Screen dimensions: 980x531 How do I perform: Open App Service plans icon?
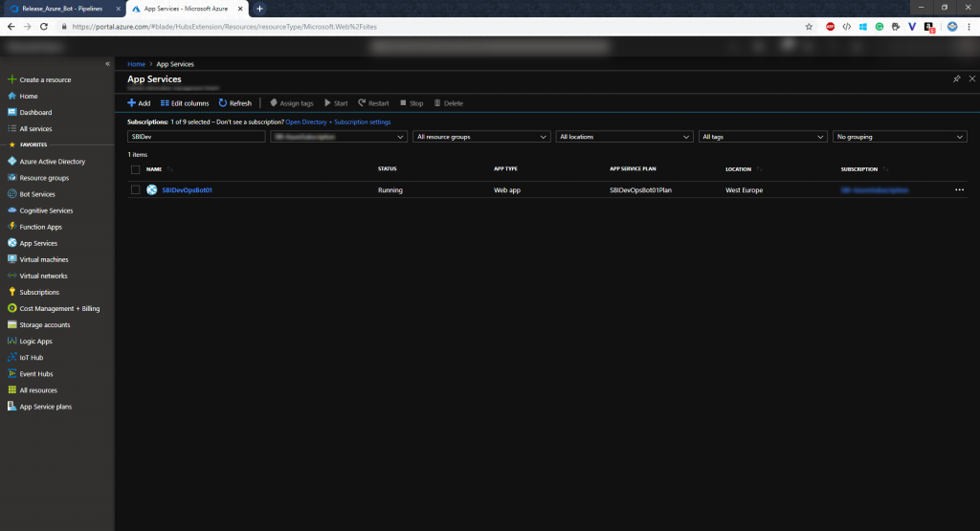(x=11, y=406)
